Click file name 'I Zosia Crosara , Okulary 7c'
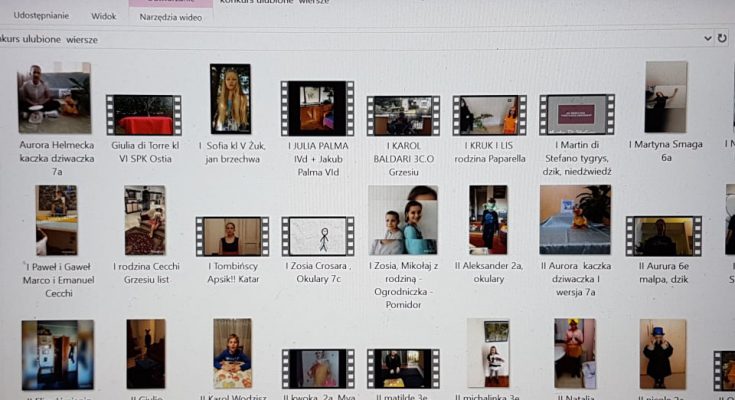Viewport: 735px width, 400px height. coord(318,272)
